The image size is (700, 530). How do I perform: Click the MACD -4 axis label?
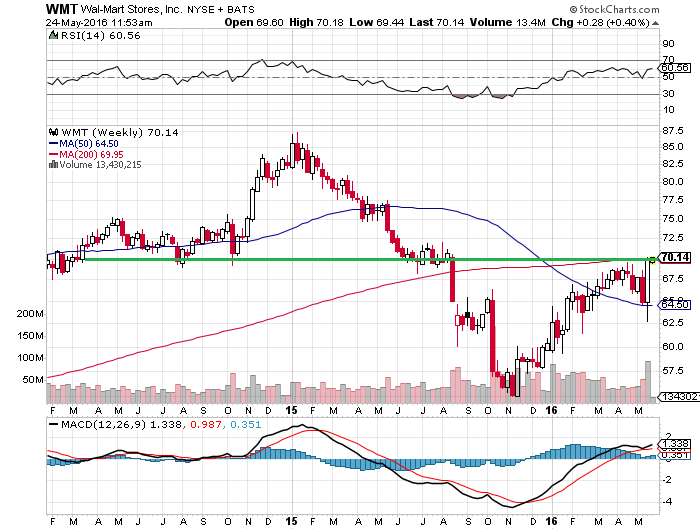[667, 502]
